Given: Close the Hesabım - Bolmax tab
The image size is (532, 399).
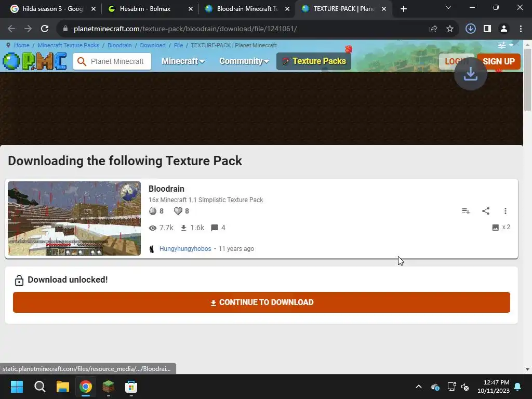Looking at the screenshot, I should click(191, 9).
